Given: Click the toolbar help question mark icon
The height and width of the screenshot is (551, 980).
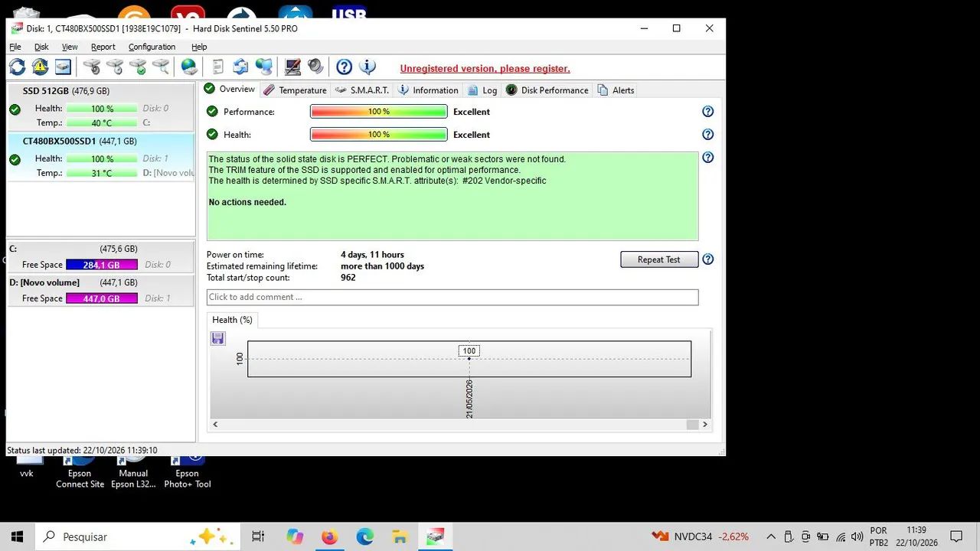Looking at the screenshot, I should pos(345,67).
